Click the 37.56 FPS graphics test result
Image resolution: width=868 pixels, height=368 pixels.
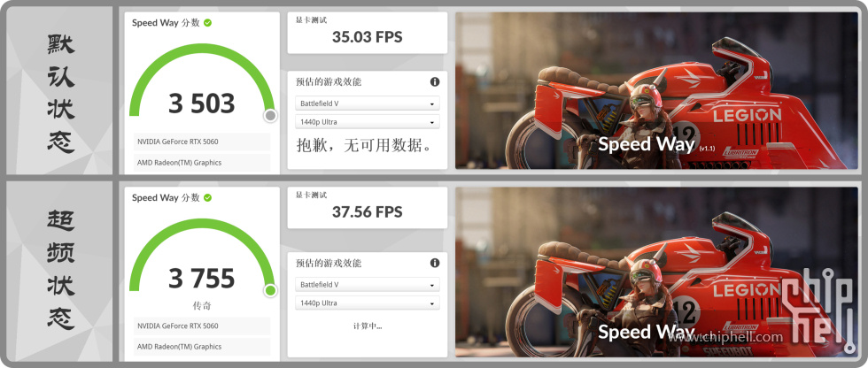click(367, 211)
